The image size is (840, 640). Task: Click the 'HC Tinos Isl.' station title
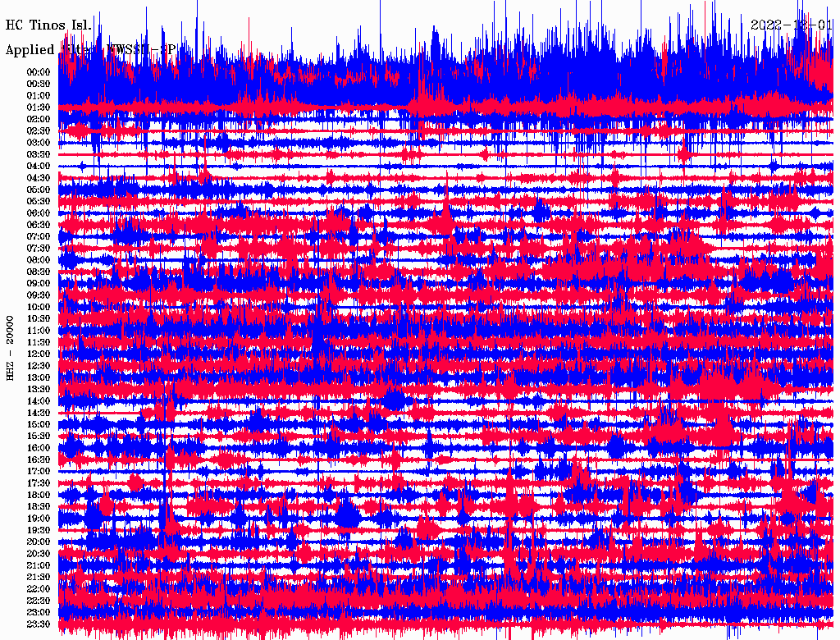(x=48, y=25)
